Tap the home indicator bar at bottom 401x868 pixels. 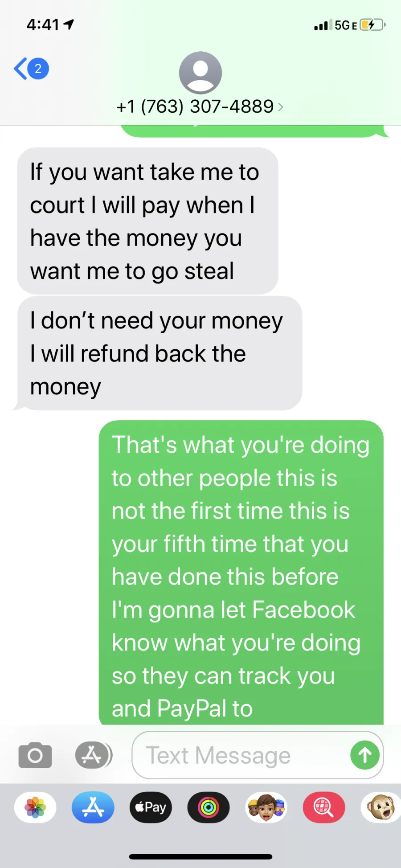[200, 856]
